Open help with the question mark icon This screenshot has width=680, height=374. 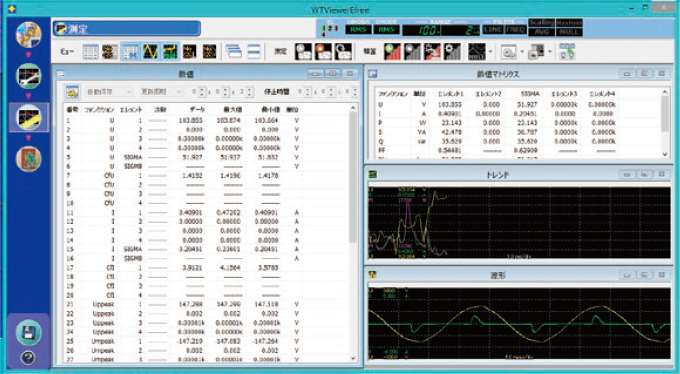(x=28, y=358)
